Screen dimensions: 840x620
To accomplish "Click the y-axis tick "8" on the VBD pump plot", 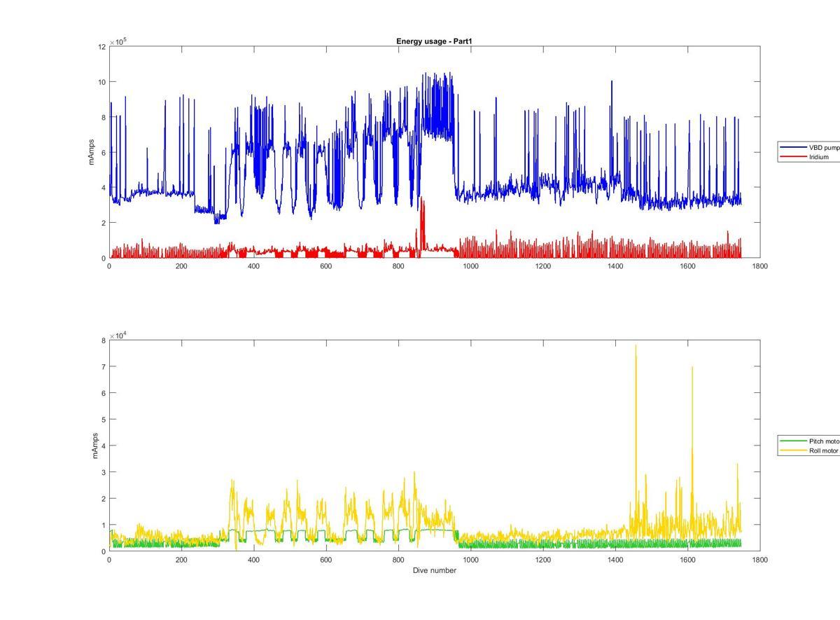I will [x=104, y=117].
